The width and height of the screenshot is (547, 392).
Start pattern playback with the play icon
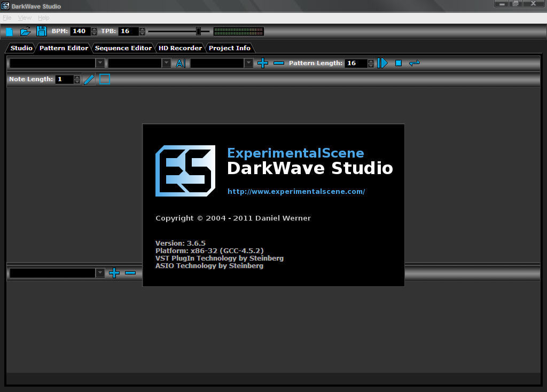click(382, 63)
